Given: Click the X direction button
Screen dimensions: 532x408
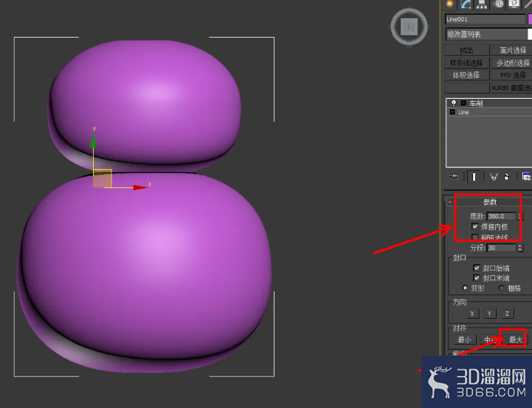Looking at the screenshot, I should pyautogui.click(x=472, y=314).
